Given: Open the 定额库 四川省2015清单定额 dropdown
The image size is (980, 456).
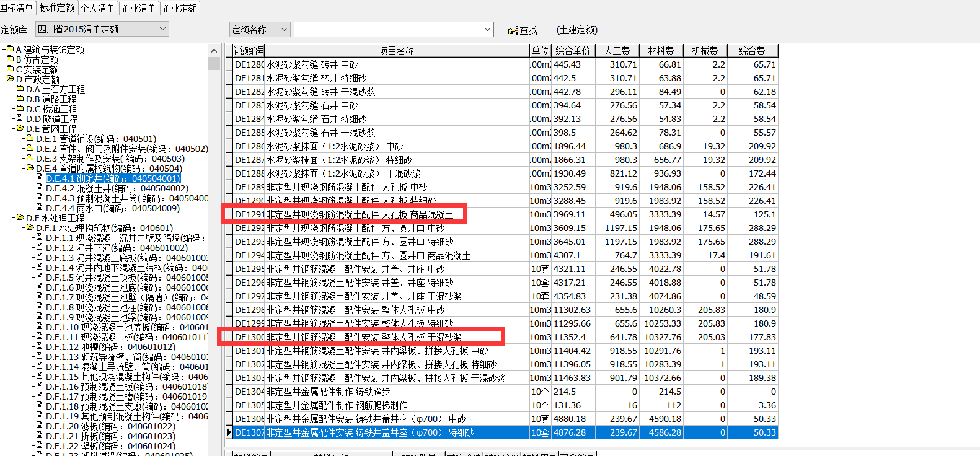Looking at the screenshot, I should point(163,28).
